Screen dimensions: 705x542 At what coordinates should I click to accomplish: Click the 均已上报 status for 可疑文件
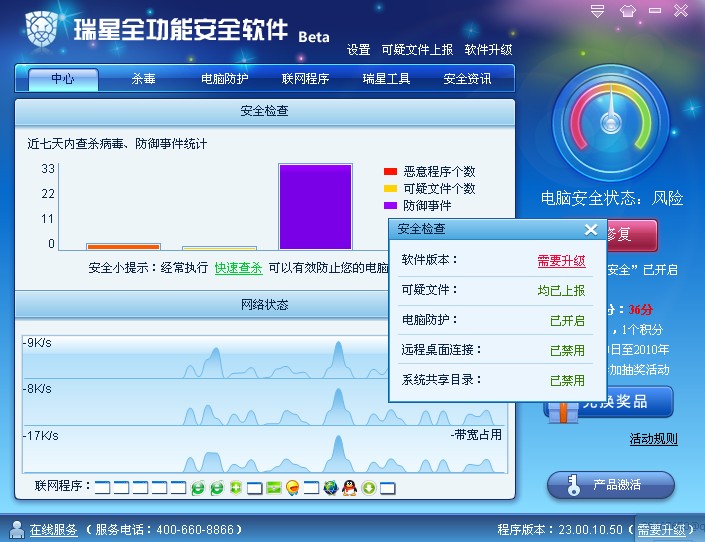click(561, 291)
